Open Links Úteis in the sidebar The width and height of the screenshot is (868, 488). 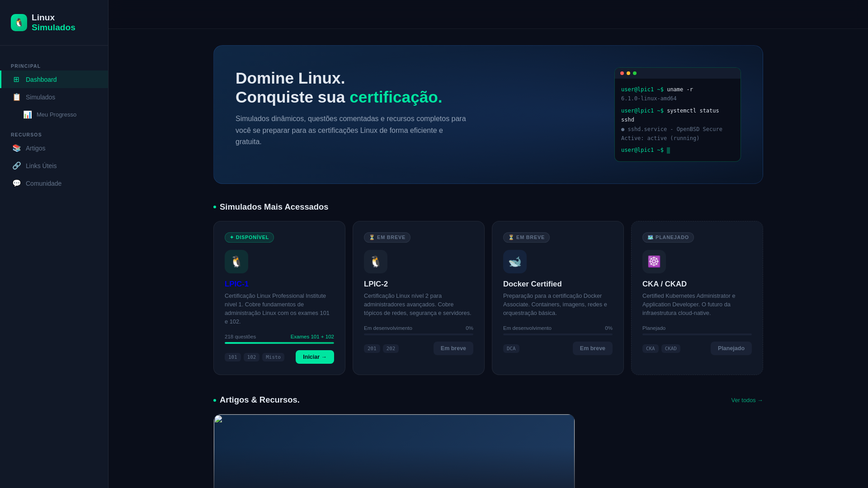(x=54, y=166)
